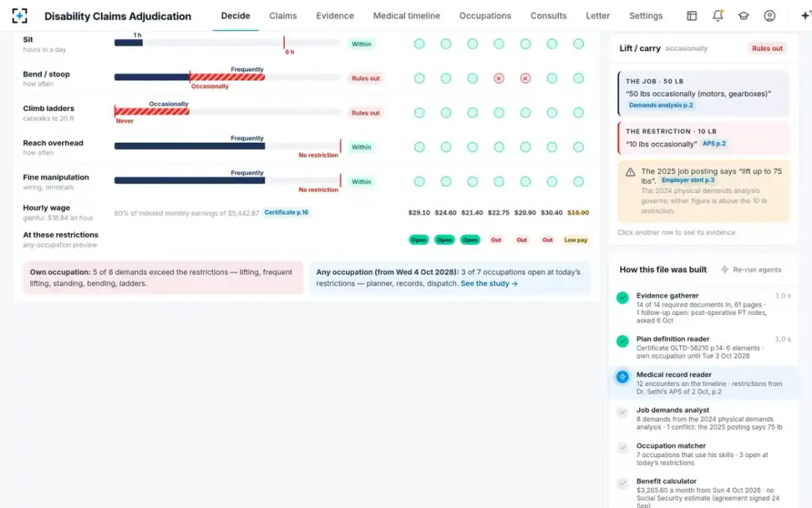Click Rules out badge on Climb ladders row

pyautogui.click(x=365, y=113)
